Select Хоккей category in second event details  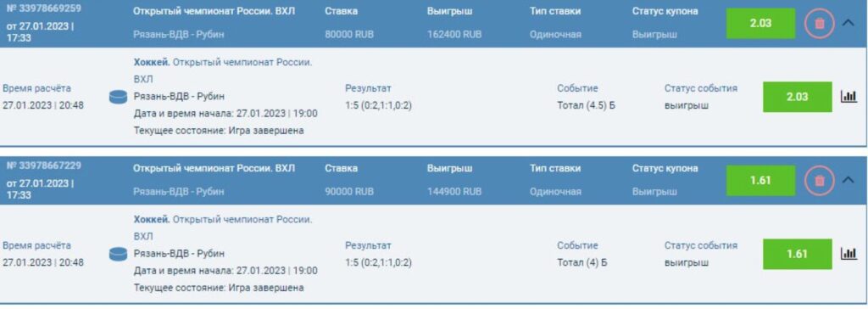click(152, 220)
